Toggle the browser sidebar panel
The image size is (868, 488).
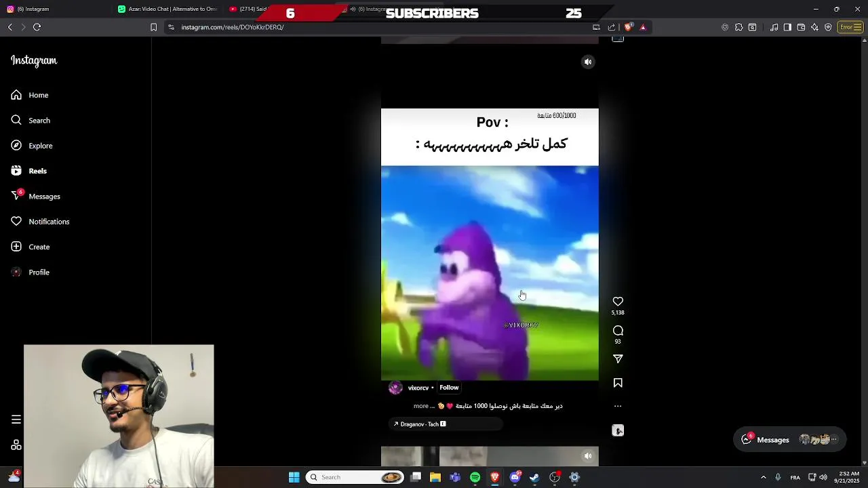click(787, 27)
